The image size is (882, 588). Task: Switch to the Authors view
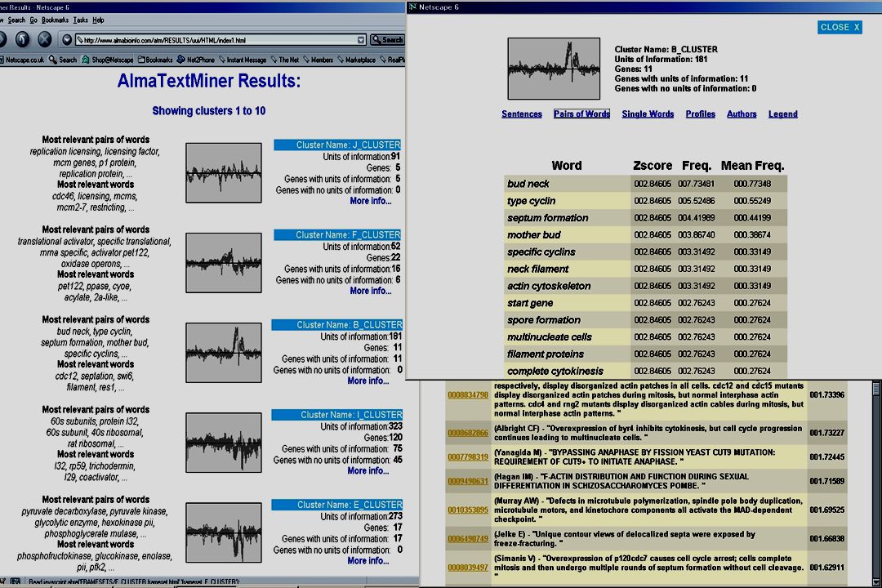pos(742,114)
